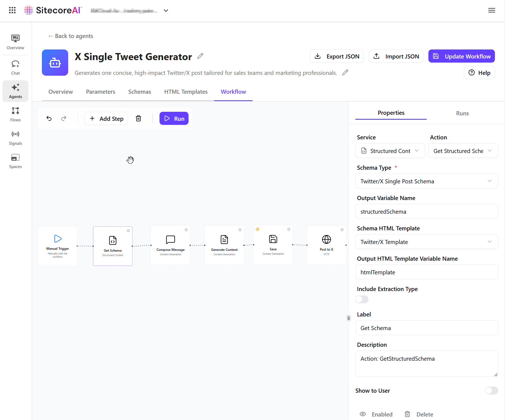Expand the Schema Type dropdown
The height and width of the screenshot is (420, 505).
coord(426,181)
